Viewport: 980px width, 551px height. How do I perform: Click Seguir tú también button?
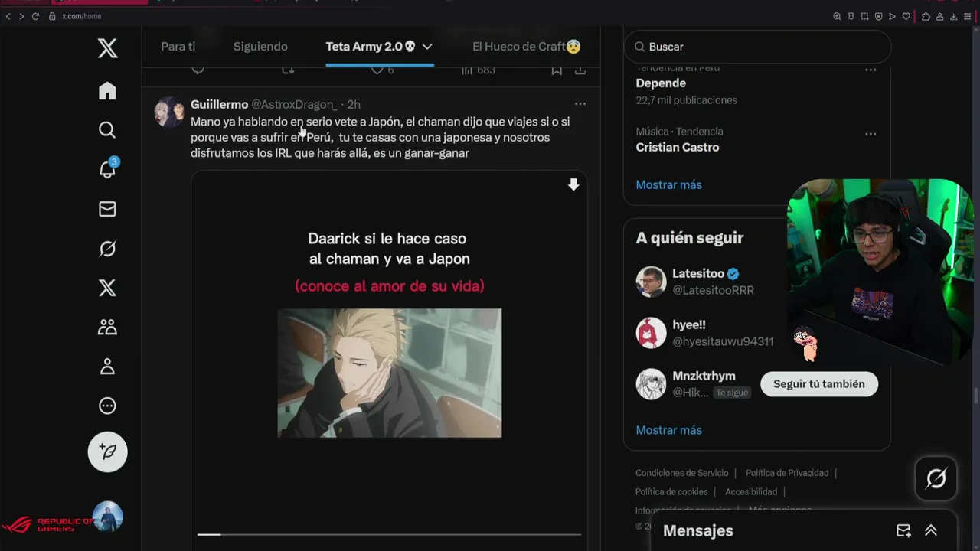point(819,383)
